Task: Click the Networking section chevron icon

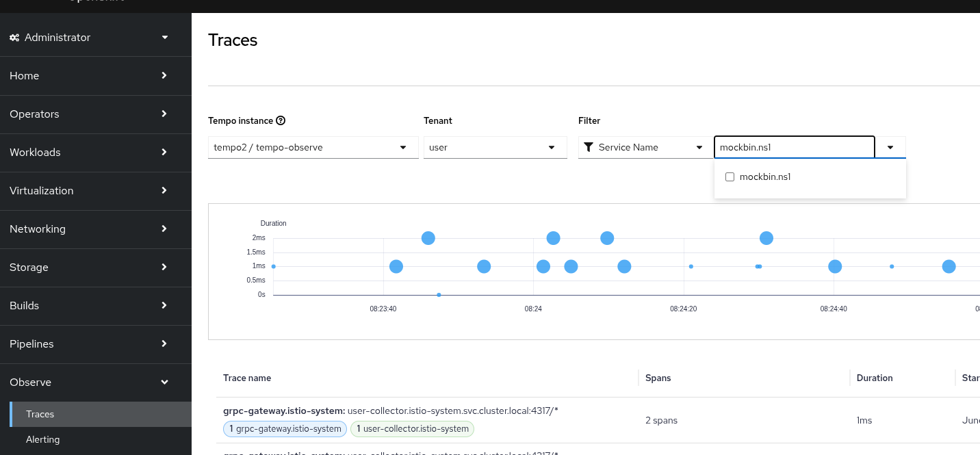Action: [164, 229]
